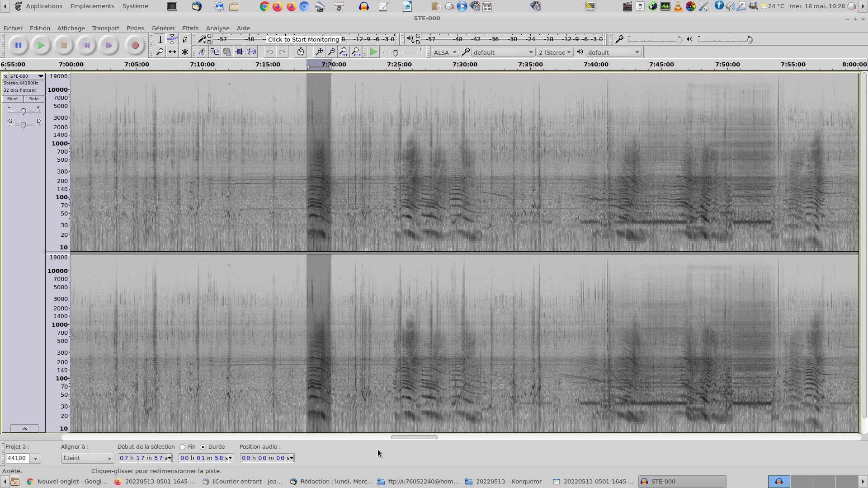Select the Durée radio button
Viewport: 868px width, 488px height.
coord(203,447)
